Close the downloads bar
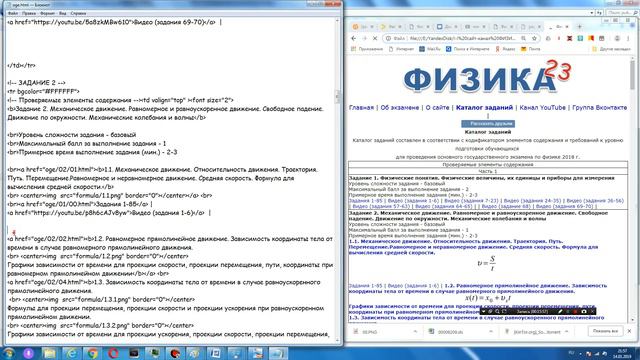Viewport: 640px width, 360px height. point(629,331)
